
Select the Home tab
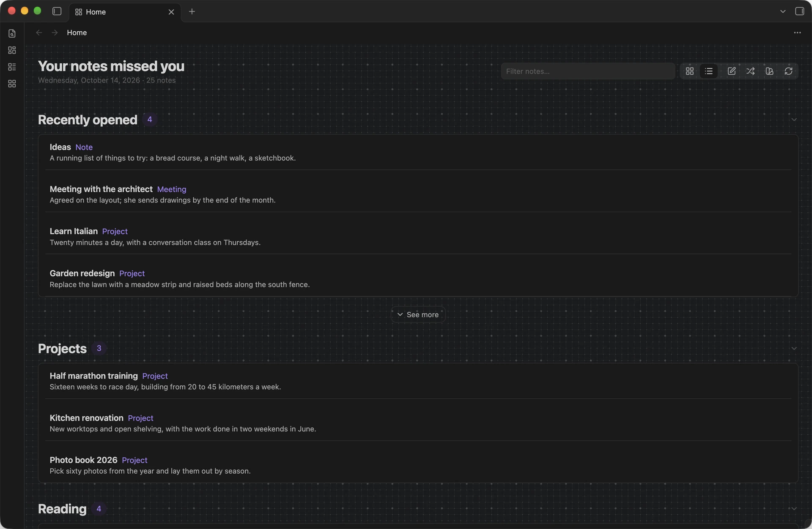[x=125, y=12]
